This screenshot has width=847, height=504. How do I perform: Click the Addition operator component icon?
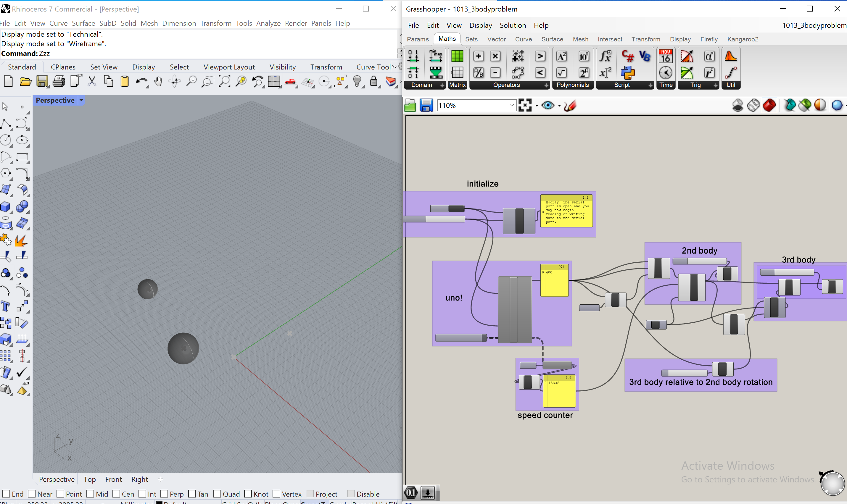coord(478,56)
